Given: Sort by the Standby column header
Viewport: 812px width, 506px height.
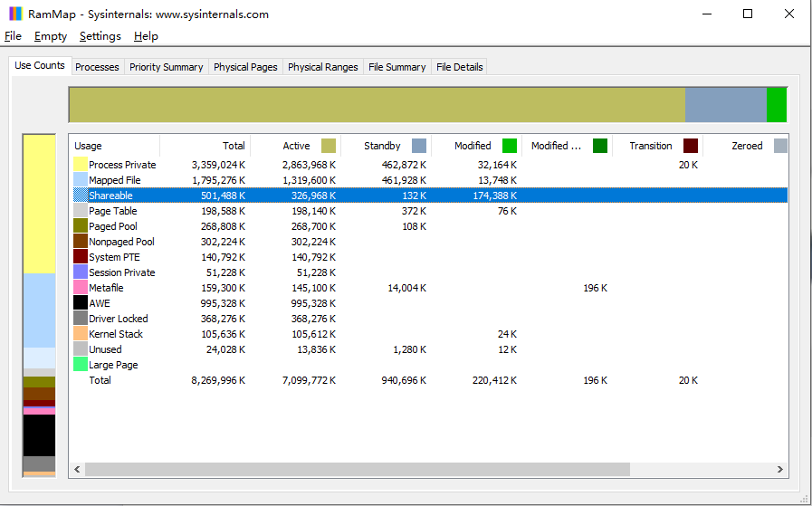Looking at the screenshot, I should pos(382,146).
